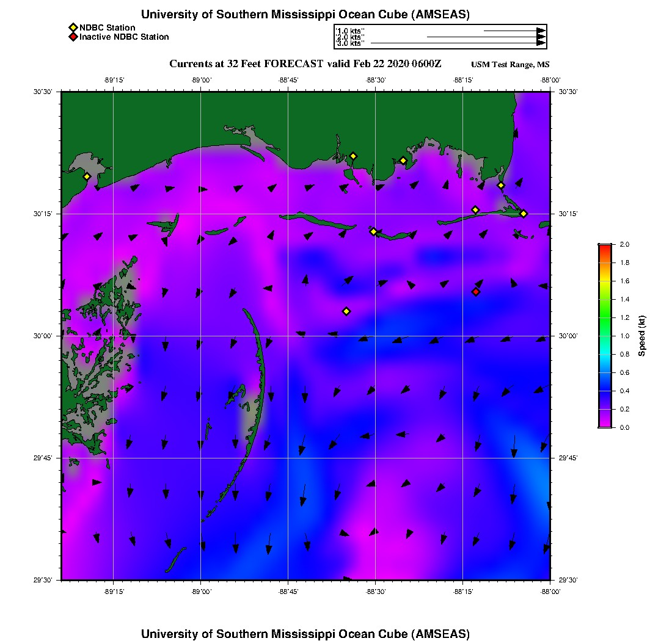Click the 'Inactive NDBC Station' legend label

point(124,37)
